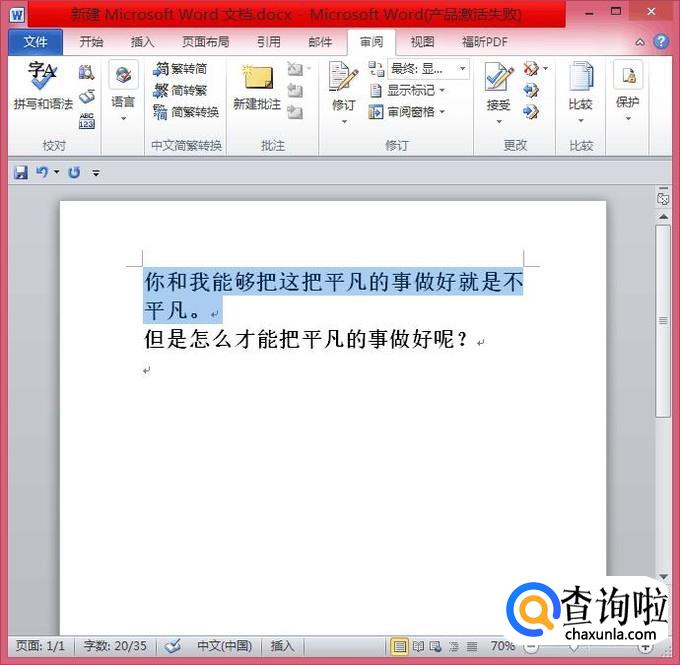The image size is (680, 665).
Task: Convert text with 繁转简
Action: coord(180,69)
